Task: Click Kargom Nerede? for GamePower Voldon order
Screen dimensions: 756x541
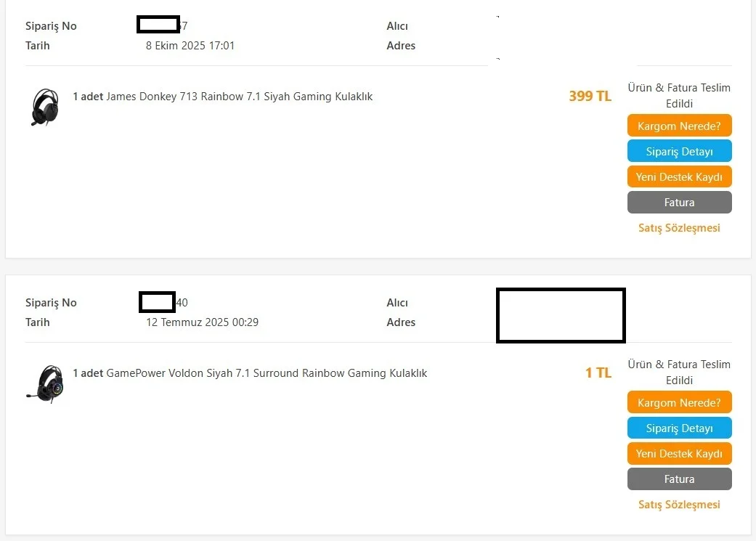Action: coord(679,402)
